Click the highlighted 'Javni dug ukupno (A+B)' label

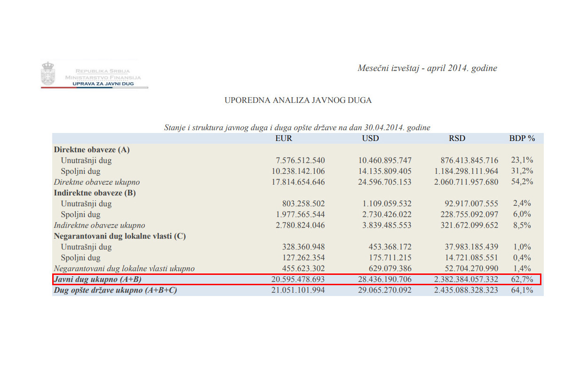(x=98, y=280)
